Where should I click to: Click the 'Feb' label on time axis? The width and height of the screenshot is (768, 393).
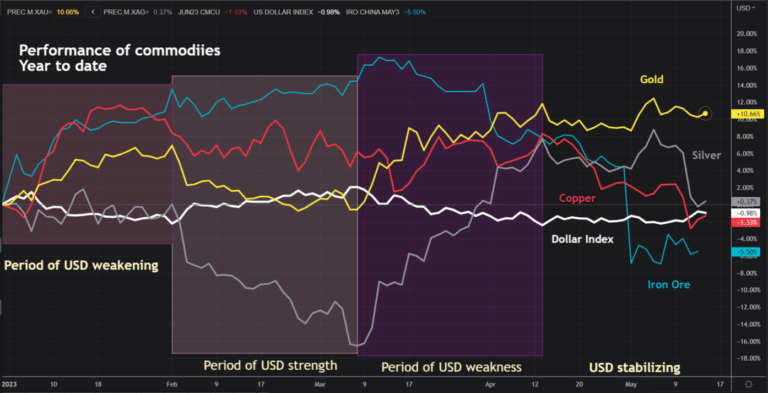(x=172, y=384)
